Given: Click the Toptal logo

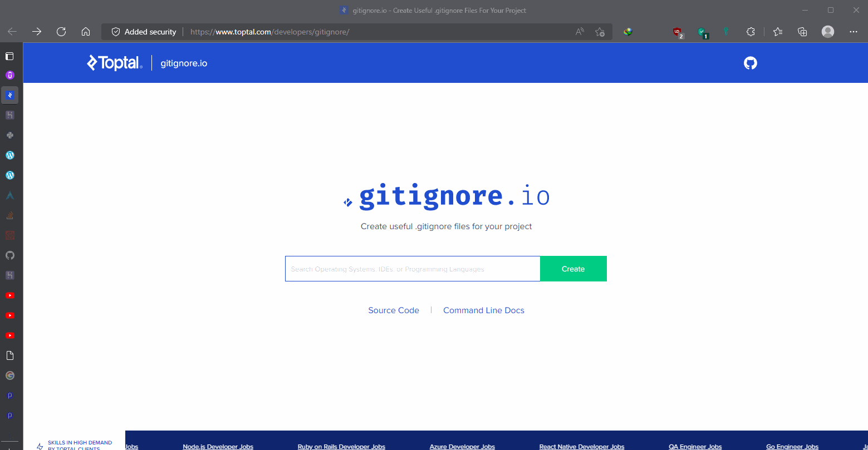Looking at the screenshot, I should click(x=114, y=63).
